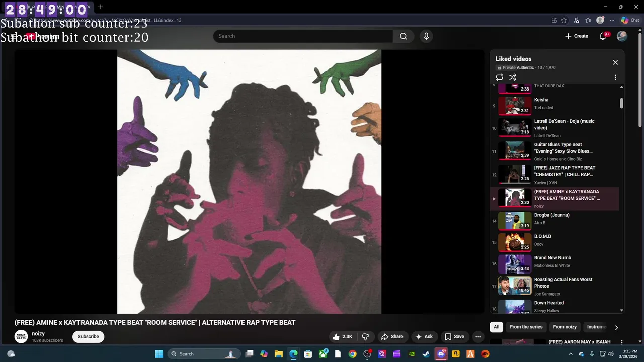Open the Windows Start menu
The height and width of the screenshot is (362, 644).
[x=159, y=354]
